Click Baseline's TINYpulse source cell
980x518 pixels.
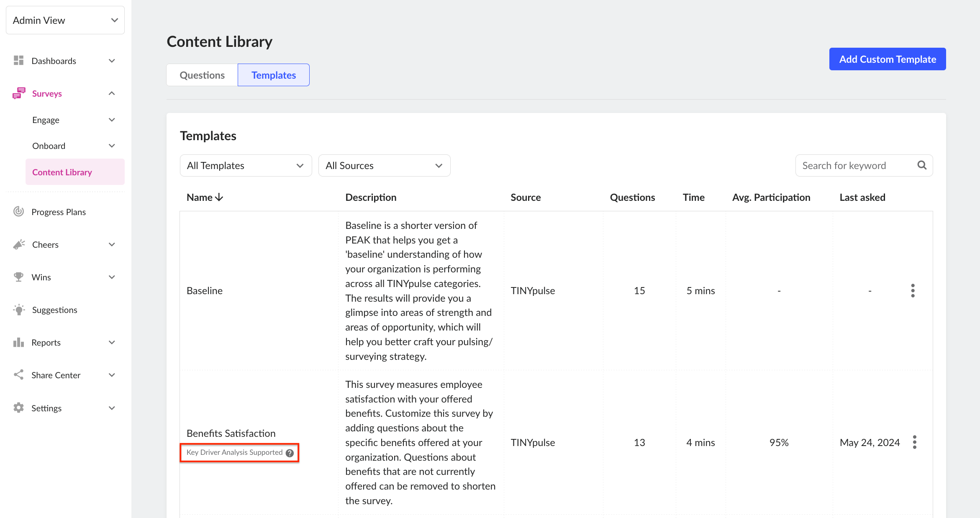click(x=533, y=291)
